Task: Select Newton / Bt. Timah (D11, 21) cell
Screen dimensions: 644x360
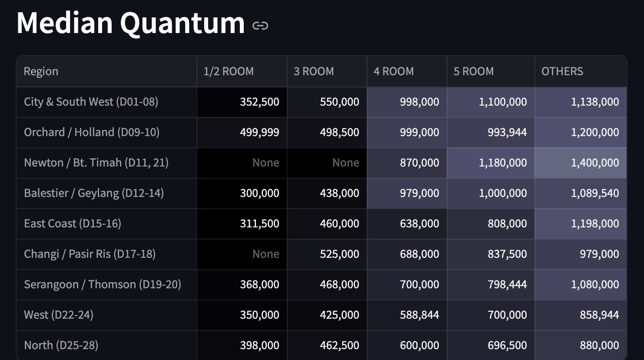Action: coord(96,163)
